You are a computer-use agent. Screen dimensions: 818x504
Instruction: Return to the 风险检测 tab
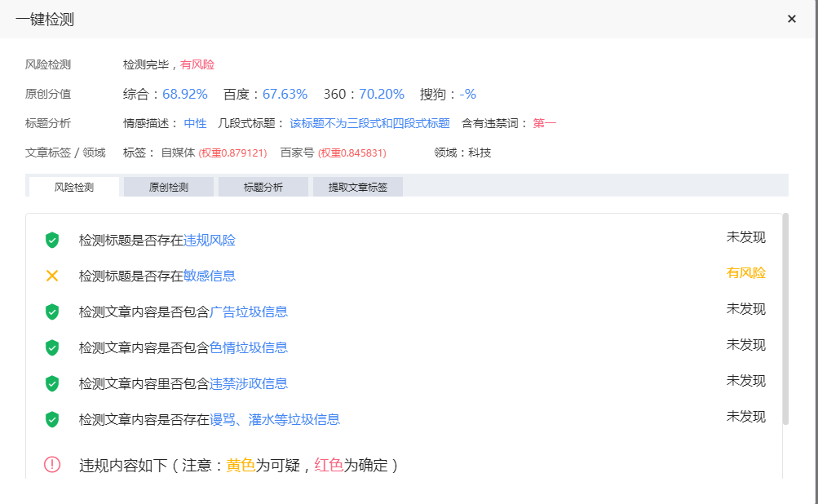click(x=74, y=187)
